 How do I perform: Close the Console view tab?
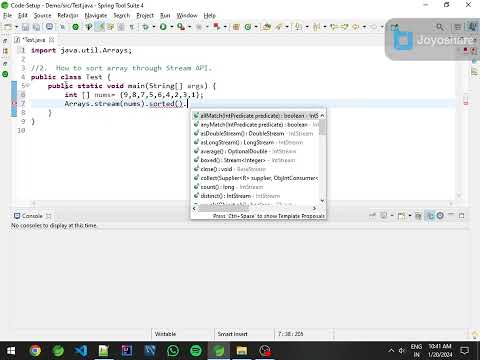coord(49,216)
